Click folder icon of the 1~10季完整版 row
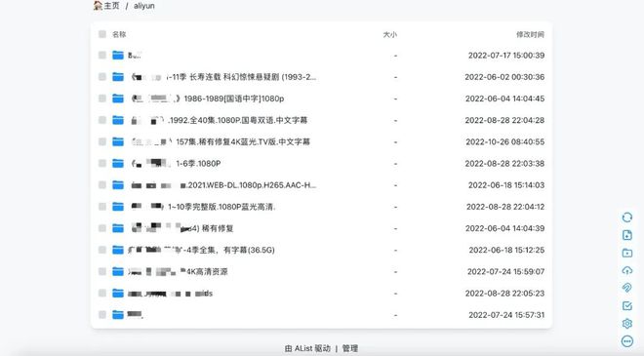 [x=118, y=207]
